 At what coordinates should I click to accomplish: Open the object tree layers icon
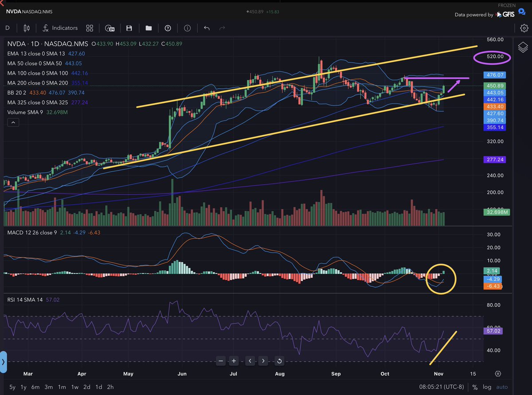tap(523, 47)
